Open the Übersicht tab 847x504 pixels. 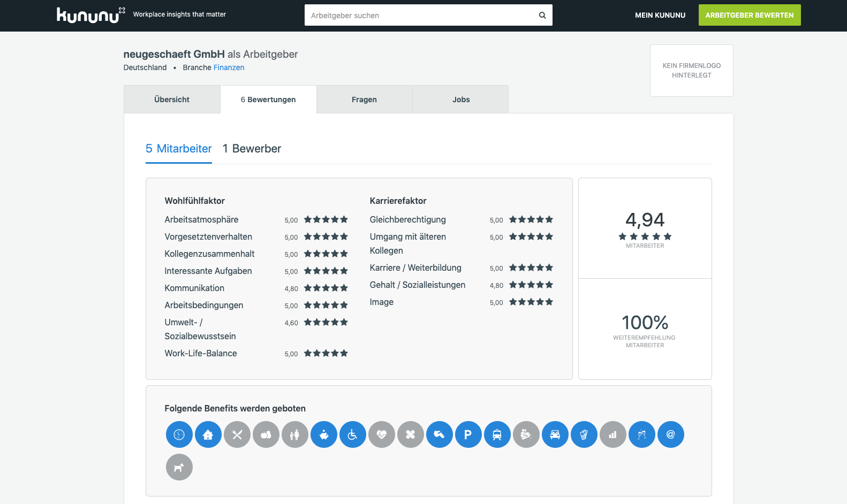(172, 100)
